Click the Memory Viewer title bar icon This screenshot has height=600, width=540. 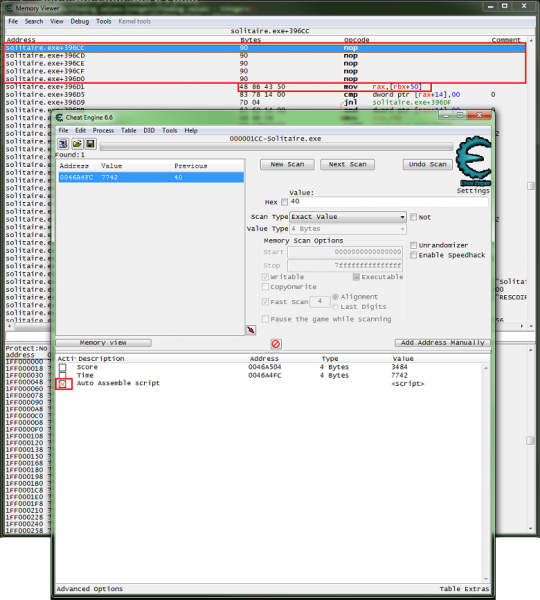click(x=9, y=8)
